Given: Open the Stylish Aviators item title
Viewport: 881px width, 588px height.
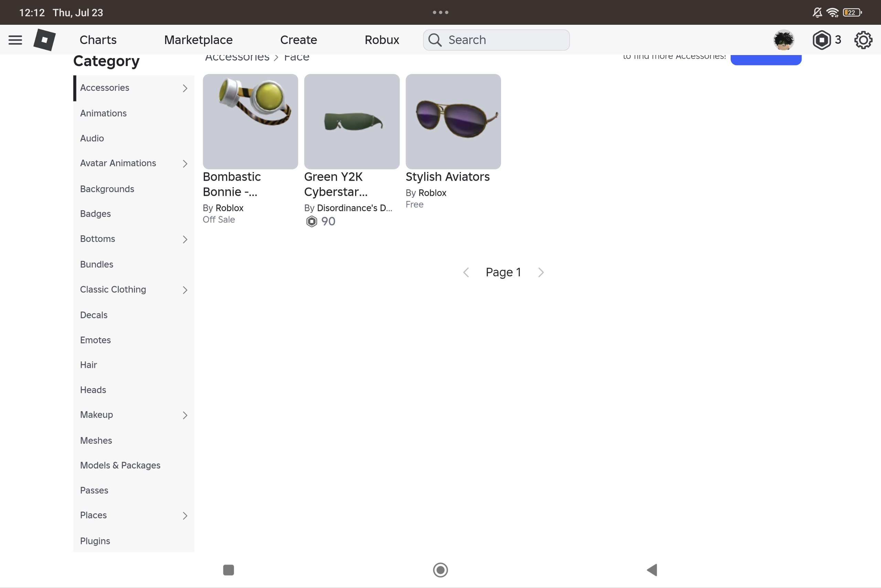Looking at the screenshot, I should tap(447, 177).
